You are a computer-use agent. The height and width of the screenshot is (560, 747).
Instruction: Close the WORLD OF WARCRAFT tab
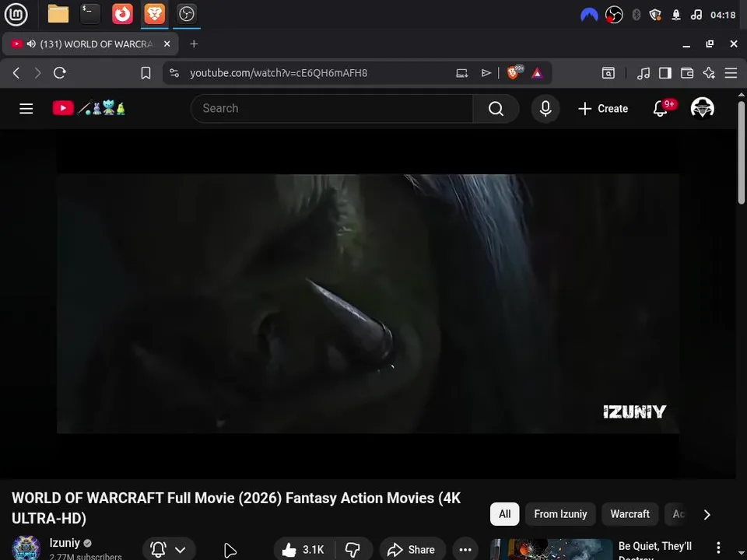167,44
